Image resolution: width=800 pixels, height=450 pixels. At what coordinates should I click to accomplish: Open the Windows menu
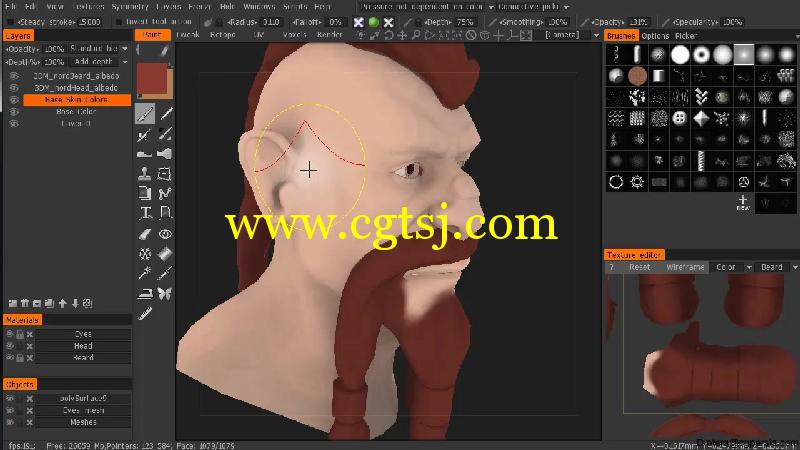[259, 7]
